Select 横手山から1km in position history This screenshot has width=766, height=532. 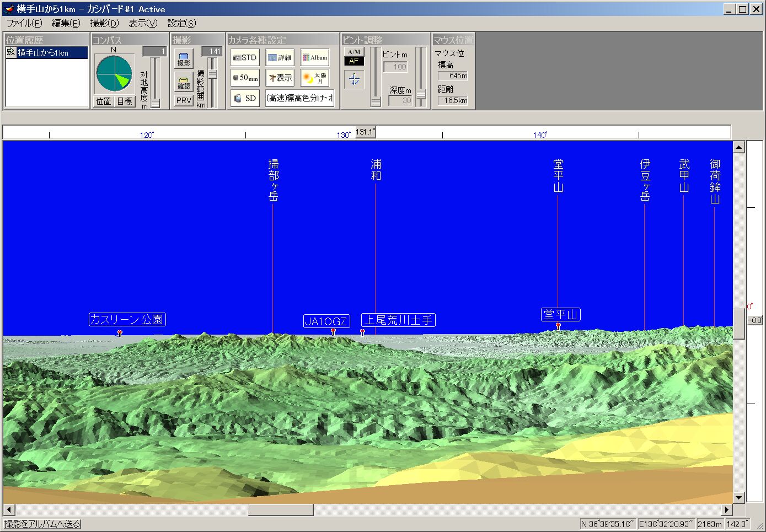[43, 53]
